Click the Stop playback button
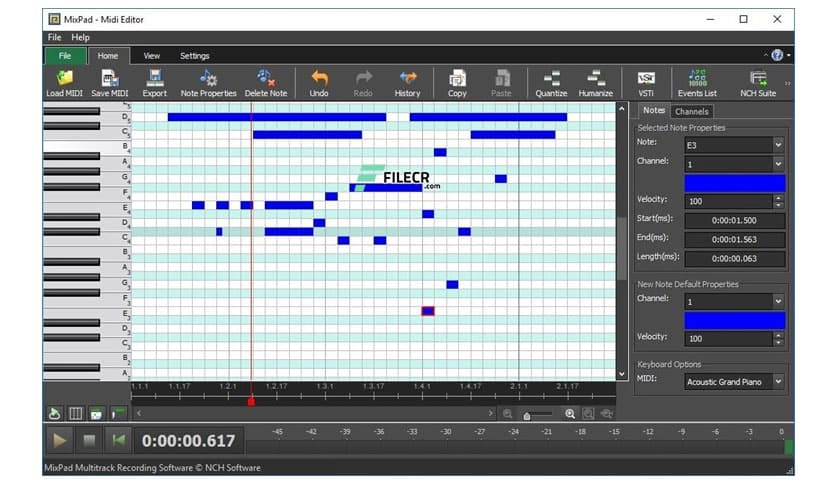836x484 pixels. (x=89, y=441)
